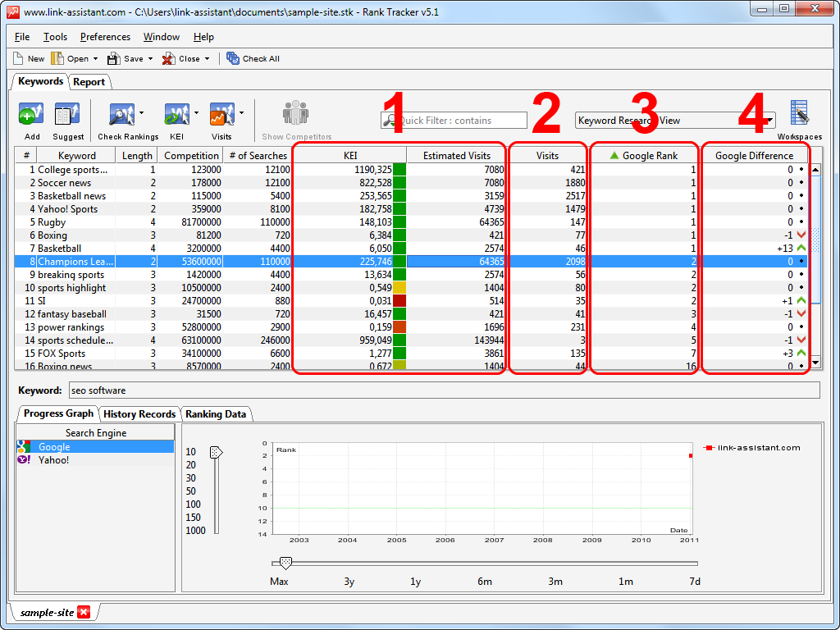The image size is (840, 630).
Task: Sort by Estimated Visits header
Action: 456,155
